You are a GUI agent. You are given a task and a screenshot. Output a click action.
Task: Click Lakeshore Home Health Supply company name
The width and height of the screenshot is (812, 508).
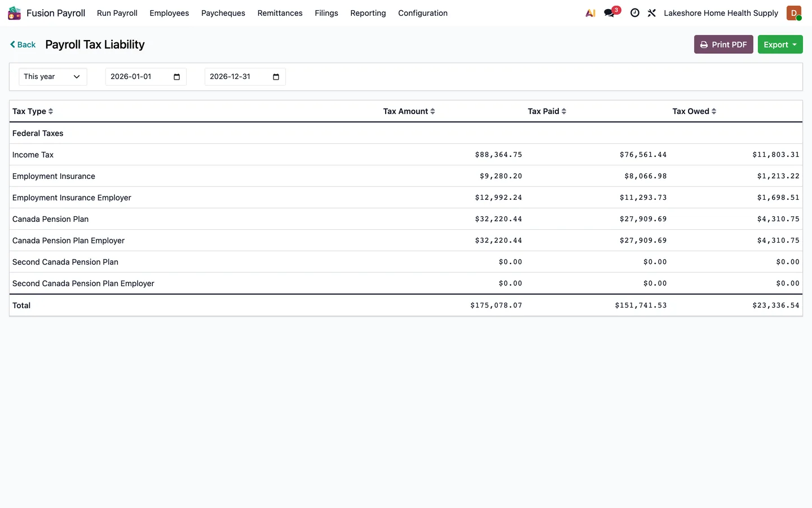tap(721, 13)
